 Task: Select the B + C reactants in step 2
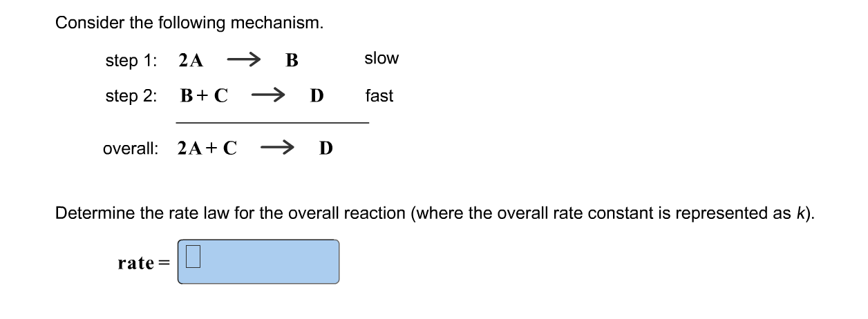point(204,95)
